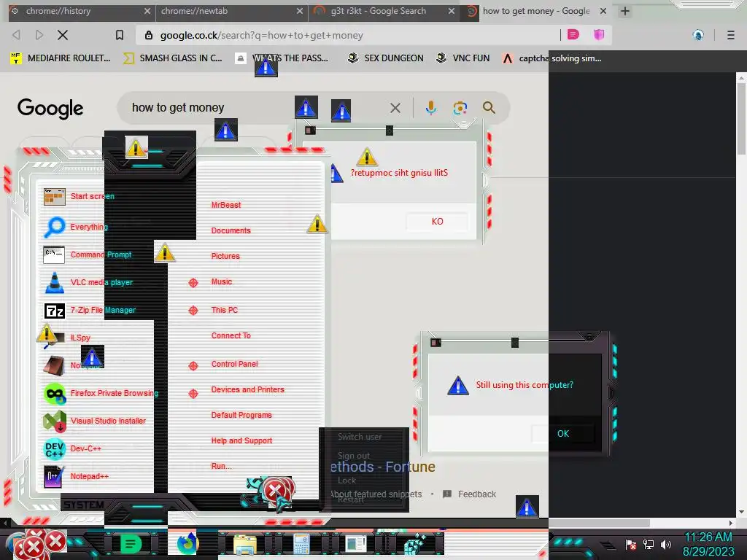
Task: Open captcha solving sim... bookmark
Action: tap(551, 58)
